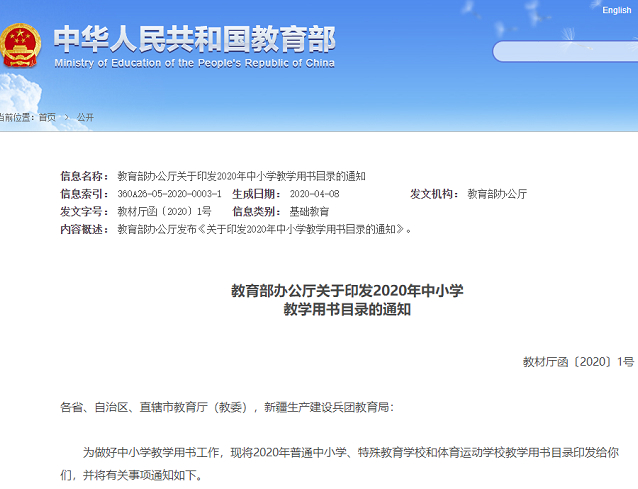
Task: Select document number 教材厅函〔2020〕1号 in info table
Action: click(164, 212)
